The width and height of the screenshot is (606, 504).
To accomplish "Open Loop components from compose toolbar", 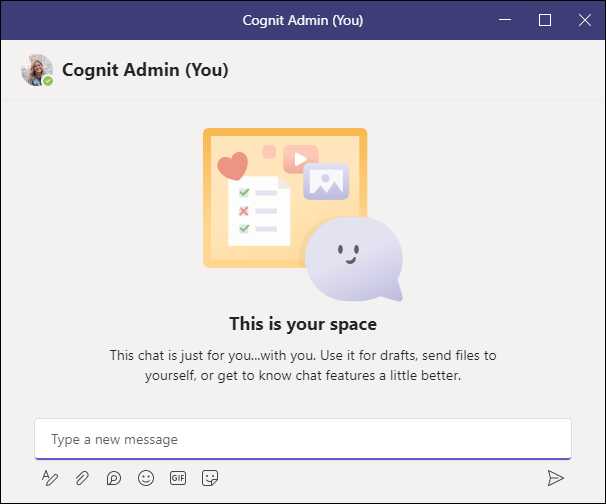I will click(114, 478).
